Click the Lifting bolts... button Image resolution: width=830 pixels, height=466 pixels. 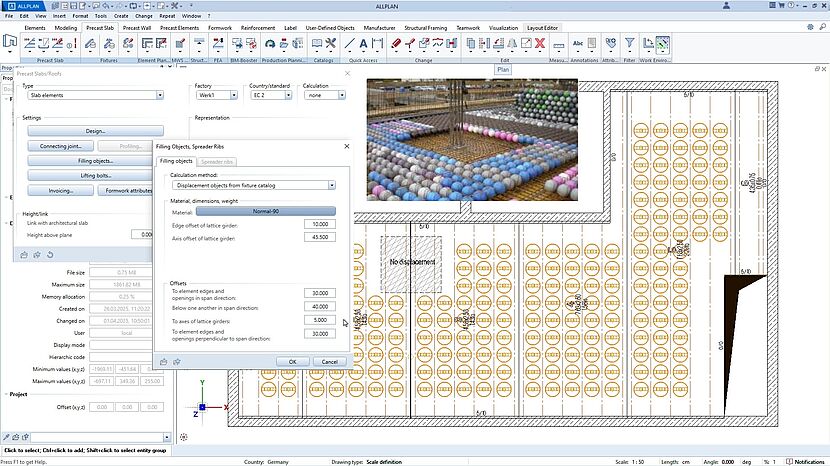pyautogui.click(x=95, y=175)
